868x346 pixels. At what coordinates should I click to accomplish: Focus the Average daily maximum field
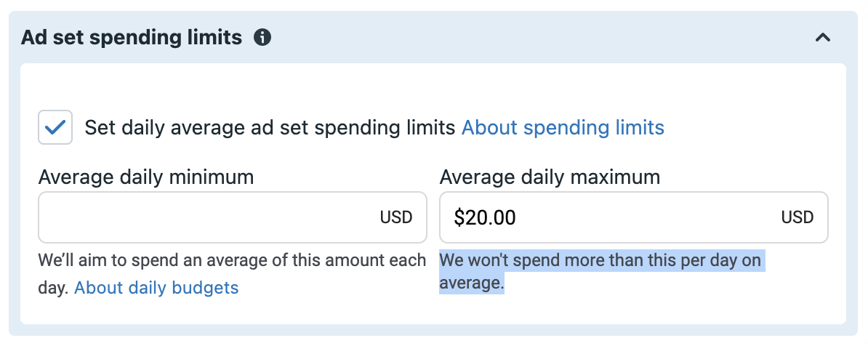pos(634,217)
